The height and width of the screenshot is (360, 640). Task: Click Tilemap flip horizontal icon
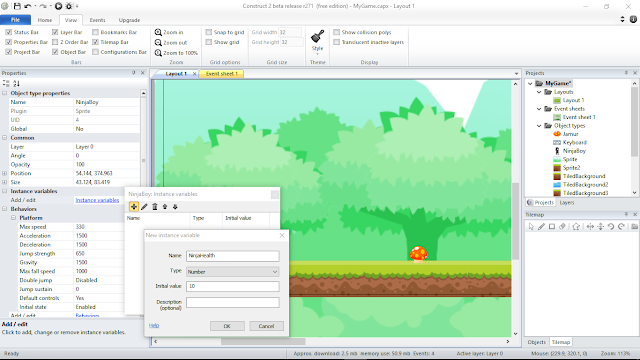click(590, 227)
